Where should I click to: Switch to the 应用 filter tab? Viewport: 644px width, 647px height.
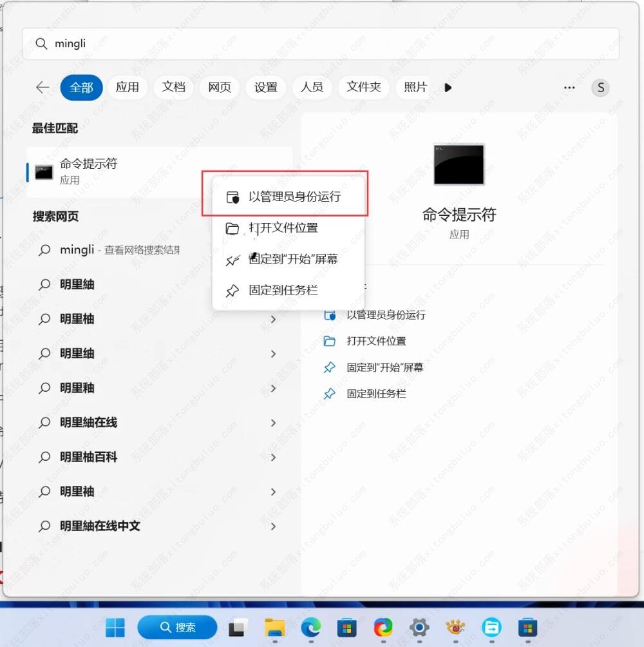coord(127,88)
